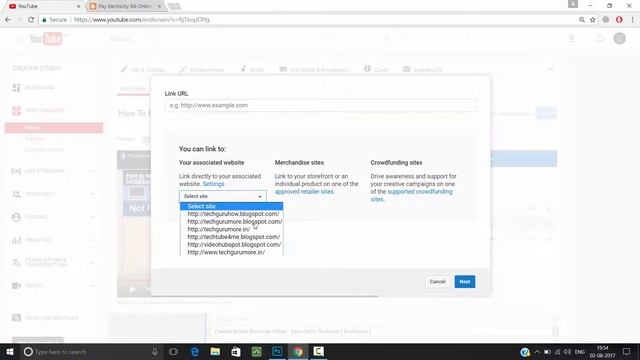Select the highlighted 'Select site' option
The height and width of the screenshot is (360, 640).
231,206
